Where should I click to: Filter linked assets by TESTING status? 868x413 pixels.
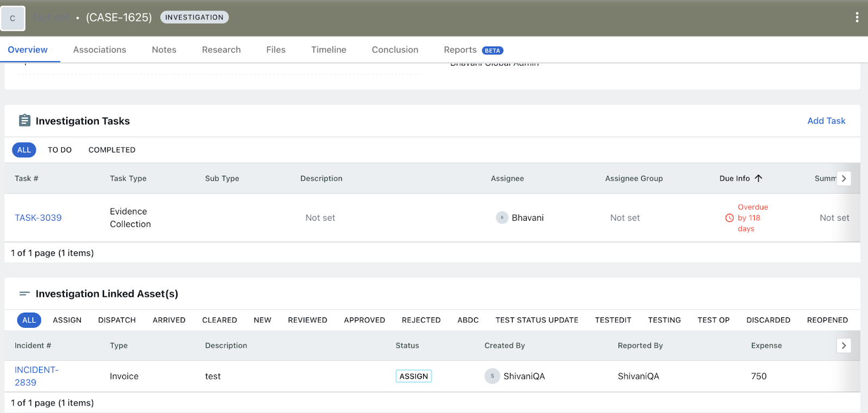[665, 320]
